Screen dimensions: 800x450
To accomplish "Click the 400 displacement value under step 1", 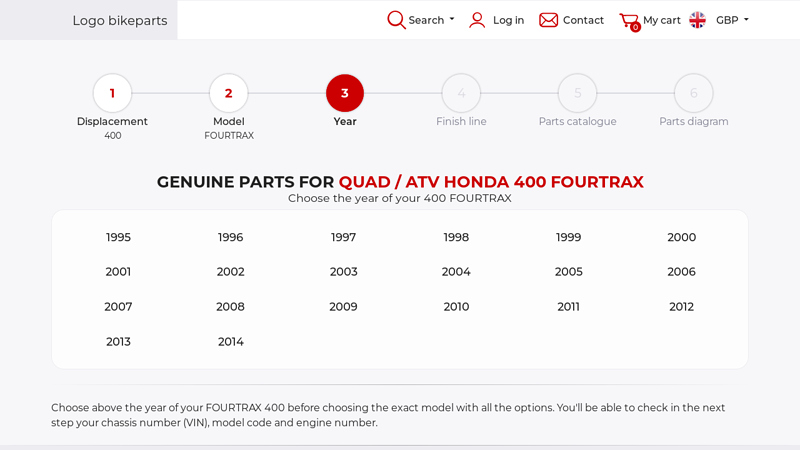I will tap(113, 136).
